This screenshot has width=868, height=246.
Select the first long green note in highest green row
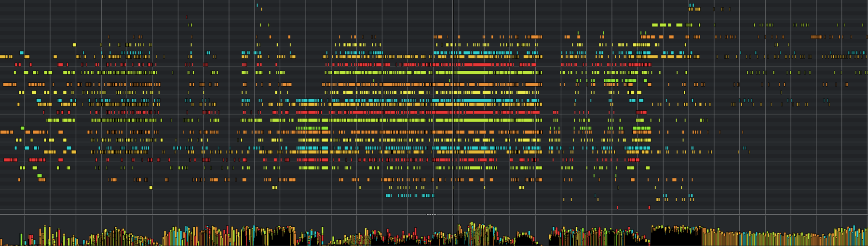pyautogui.click(x=654, y=25)
